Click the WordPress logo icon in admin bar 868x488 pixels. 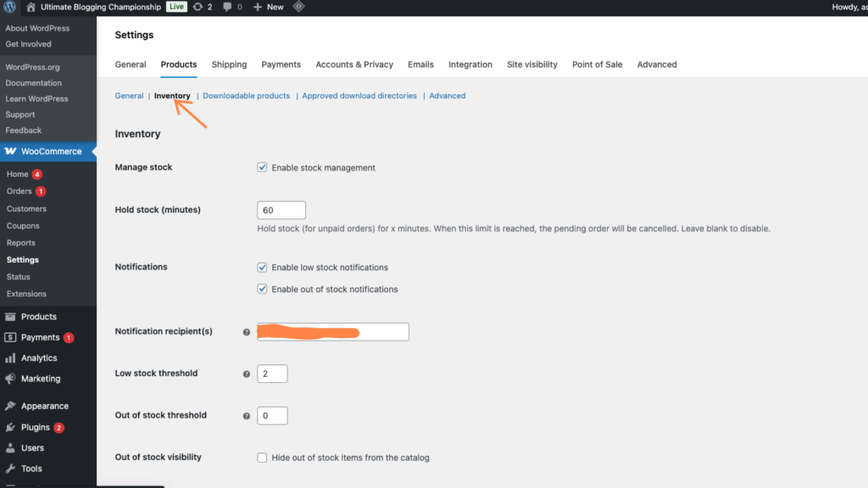tap(10, 7)
